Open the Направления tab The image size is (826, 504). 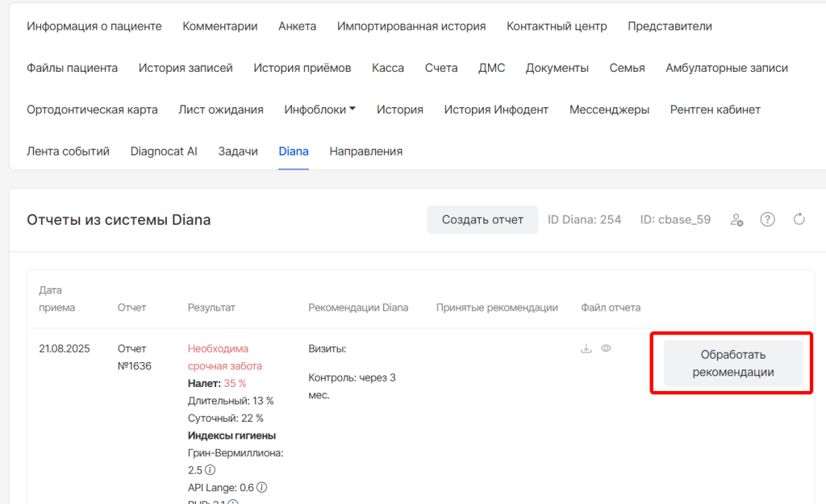[365, 151]
